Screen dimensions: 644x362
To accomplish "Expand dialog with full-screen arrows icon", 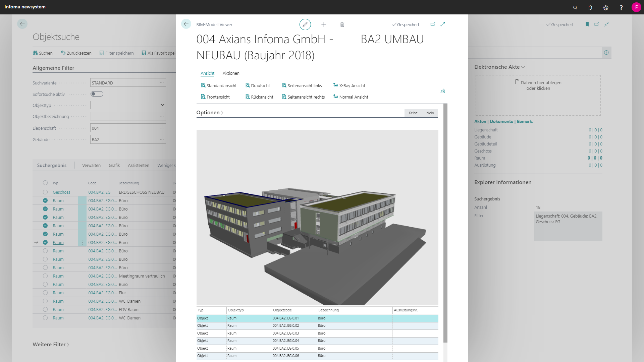I will [443, 24].
